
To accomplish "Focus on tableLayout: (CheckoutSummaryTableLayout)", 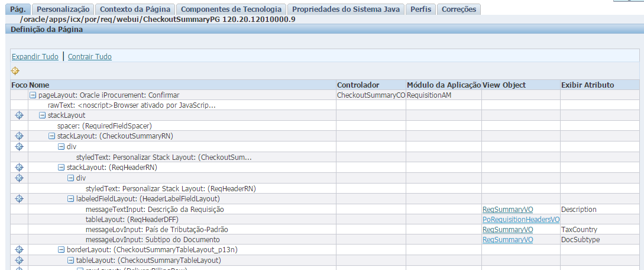I will click(19, 261).
